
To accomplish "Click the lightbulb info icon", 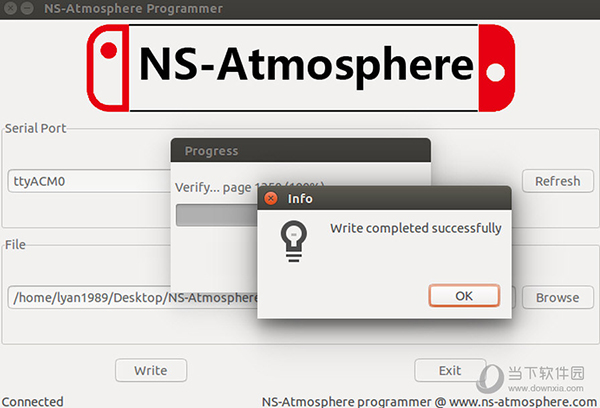I will coord(293,241).
